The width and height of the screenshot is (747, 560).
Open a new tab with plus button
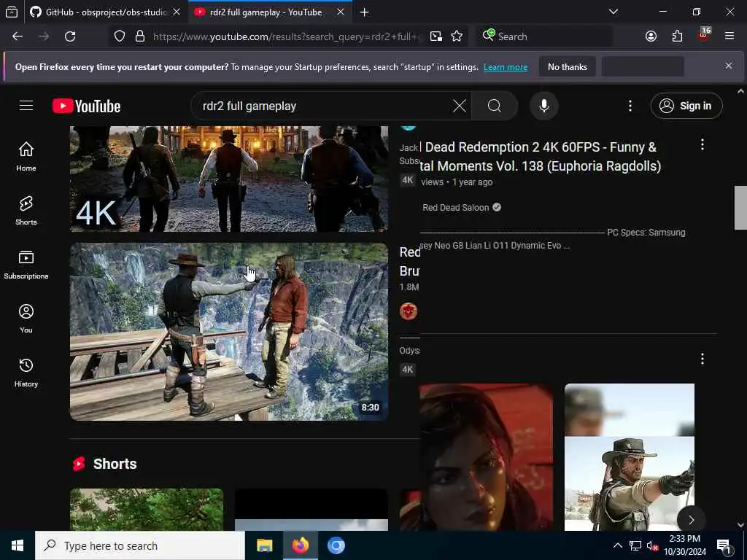click(x=365, y=12)
